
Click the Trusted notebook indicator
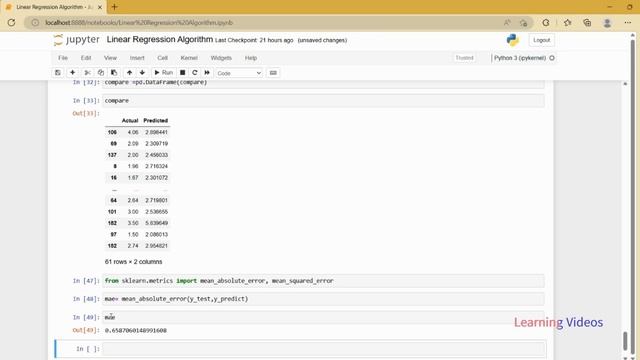(464, 58)
